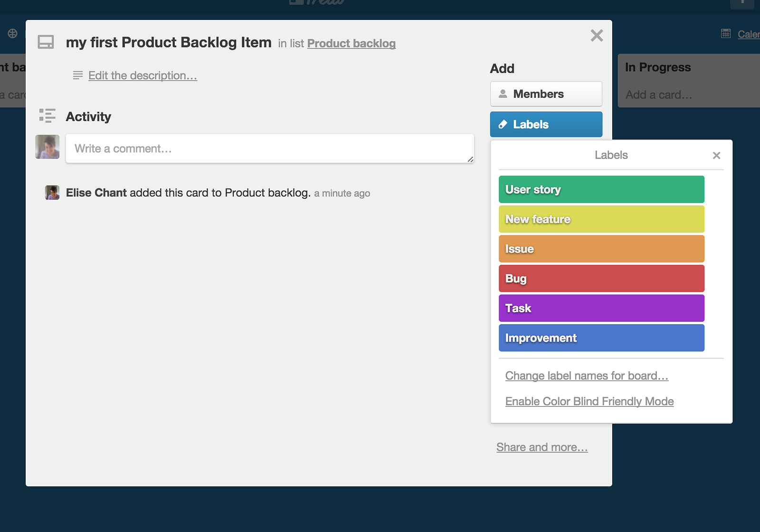760x532 pixels.
Task: Apply the purple Task label
Action: tap(601, 308)
